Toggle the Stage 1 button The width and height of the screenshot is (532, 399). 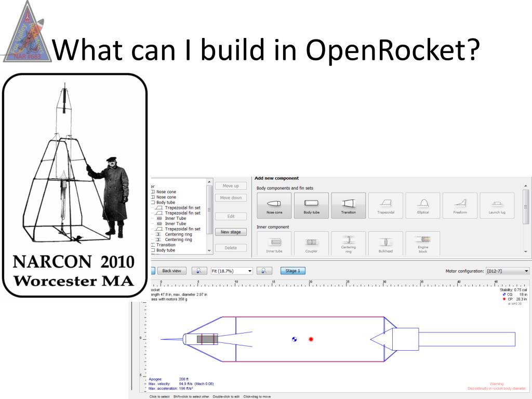tap(293, 271)
